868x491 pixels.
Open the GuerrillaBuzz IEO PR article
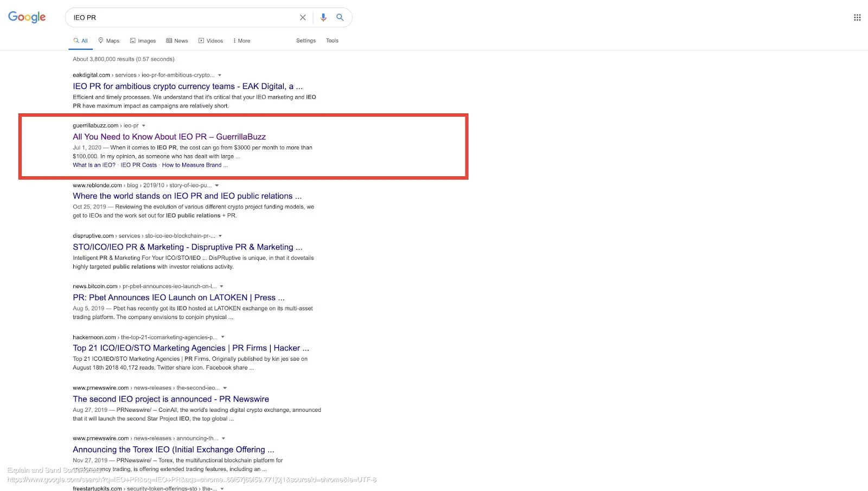click(x=169, y=137)
